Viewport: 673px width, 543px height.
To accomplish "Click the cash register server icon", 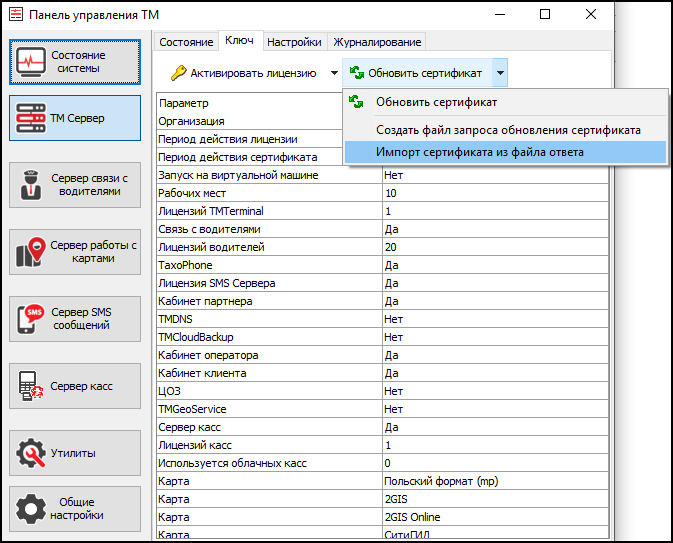I will pos(32,386).
